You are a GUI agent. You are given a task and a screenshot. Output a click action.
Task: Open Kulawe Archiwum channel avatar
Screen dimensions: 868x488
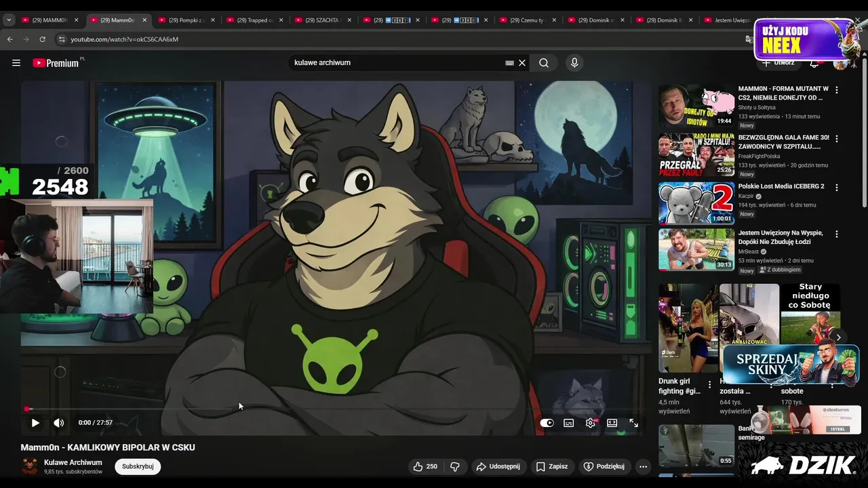tap(30, 466)
